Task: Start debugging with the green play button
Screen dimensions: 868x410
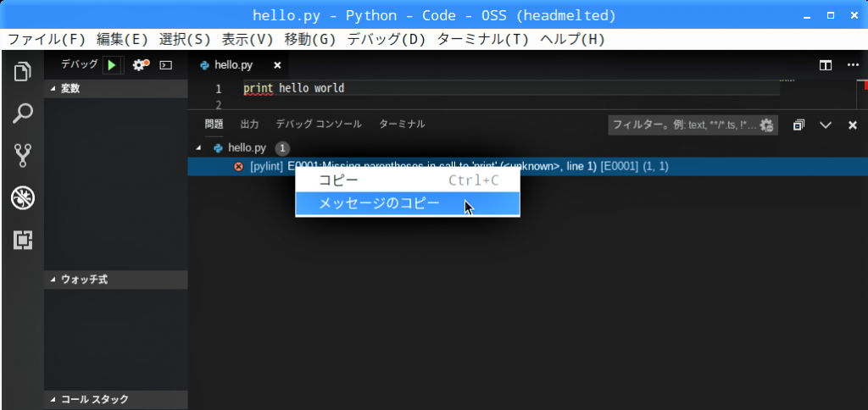Action: 112,65
